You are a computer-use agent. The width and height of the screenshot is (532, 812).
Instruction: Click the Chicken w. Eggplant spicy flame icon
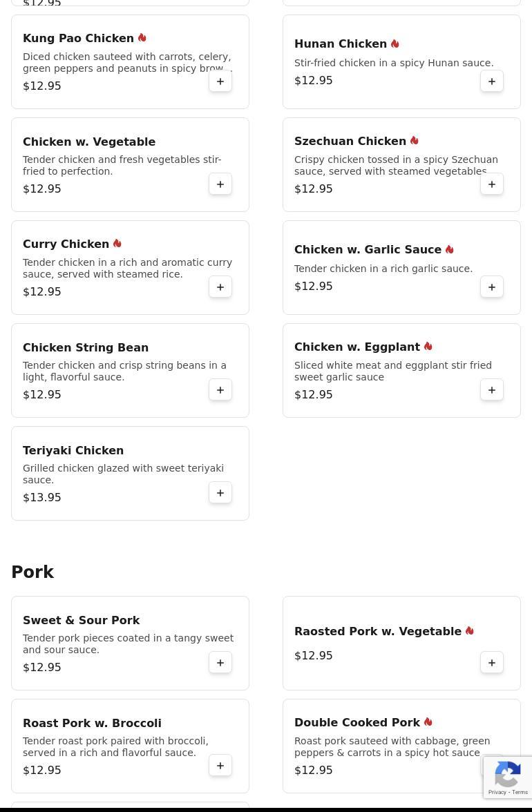tap(428, 347)
